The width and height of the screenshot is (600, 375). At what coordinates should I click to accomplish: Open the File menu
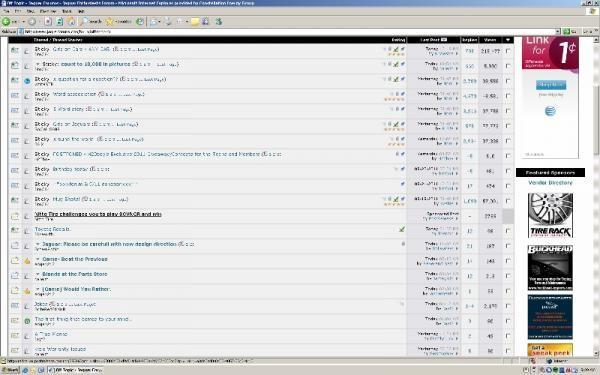pos(6,11)
